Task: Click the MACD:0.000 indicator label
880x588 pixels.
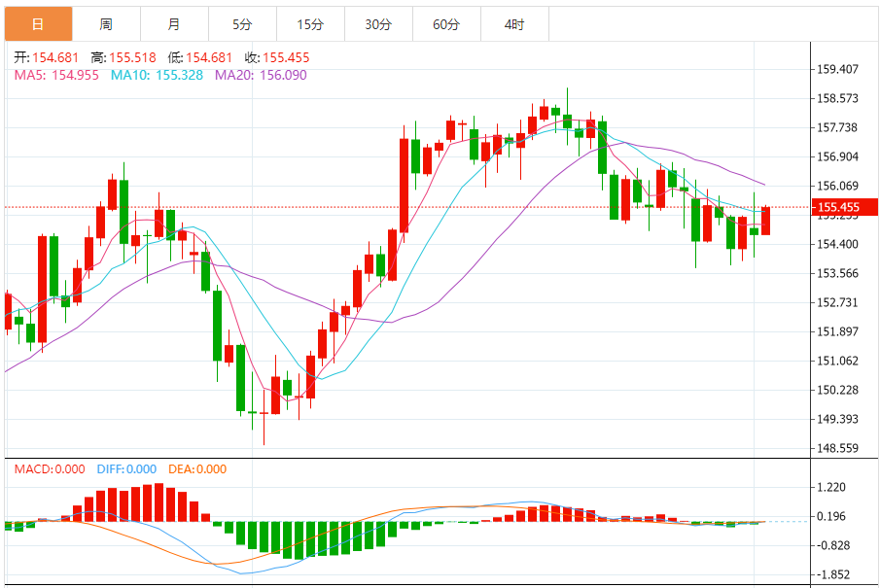Action: click(50, 469)
